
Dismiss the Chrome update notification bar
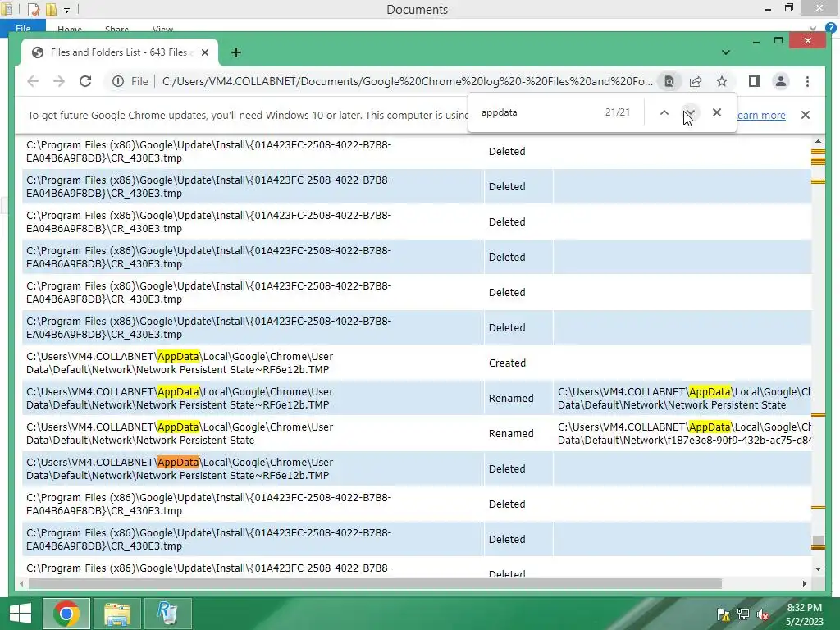(x=806, y=115)
